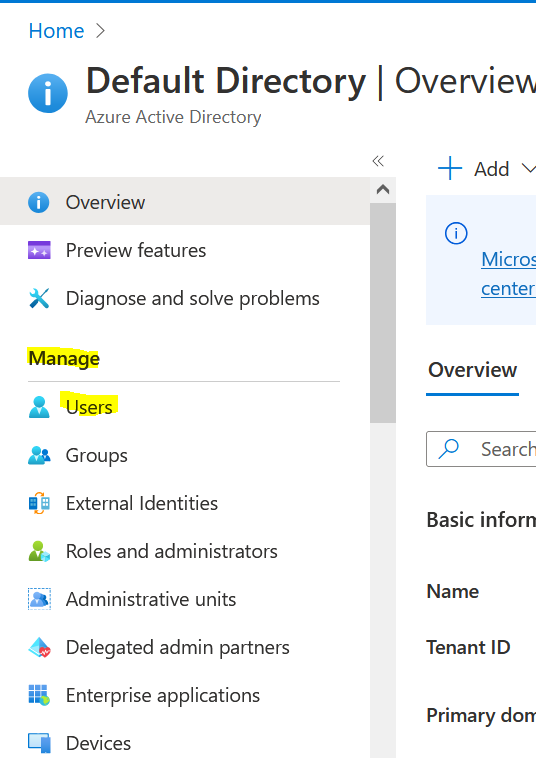Click the Diagnose and solve problems wrench icon

pos(39,298)
